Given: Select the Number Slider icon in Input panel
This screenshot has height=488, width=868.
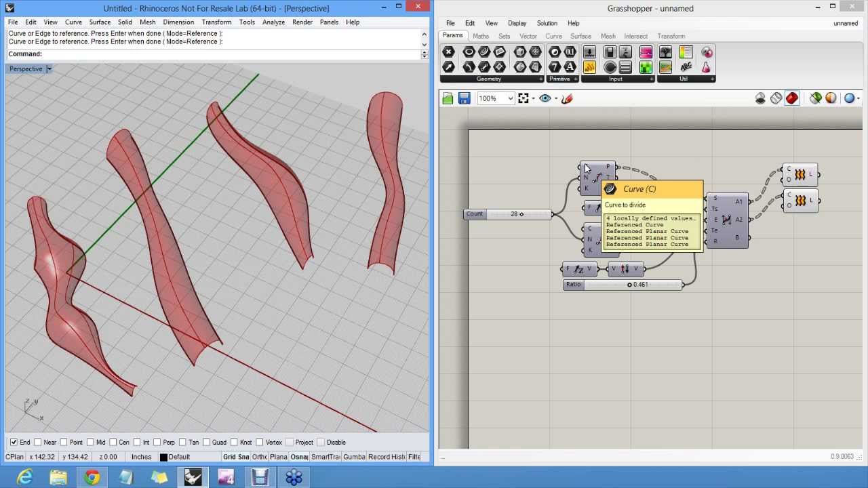Looking at the screenshot, I should pyautogui.click(x=589, y=52).
